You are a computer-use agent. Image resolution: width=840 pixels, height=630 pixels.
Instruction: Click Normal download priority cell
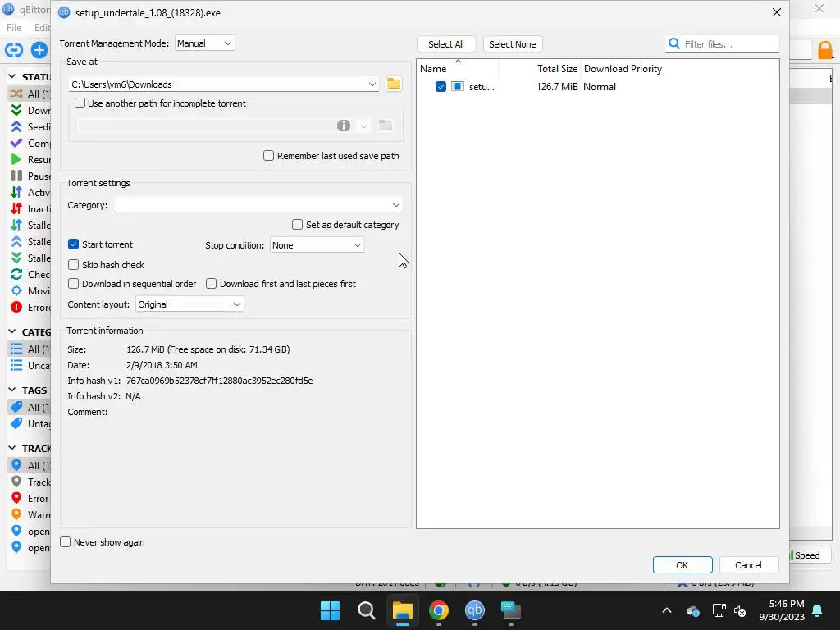pyautogui.click(x=600, y=86)
